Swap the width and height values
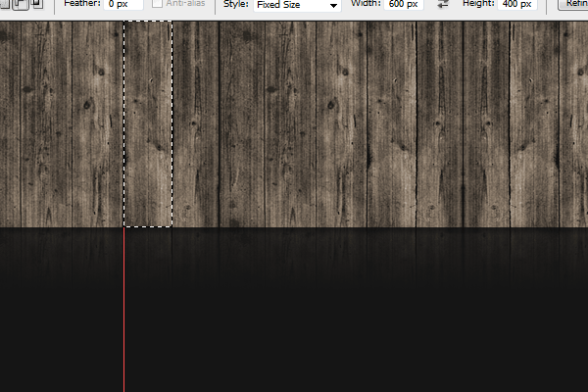Viewport: 588px width, 392px height. pyautogui.click(x=443, y=5)
